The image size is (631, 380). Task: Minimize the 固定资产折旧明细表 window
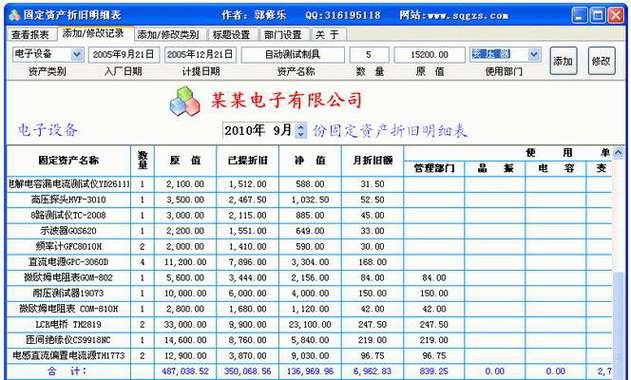(579, 16)
